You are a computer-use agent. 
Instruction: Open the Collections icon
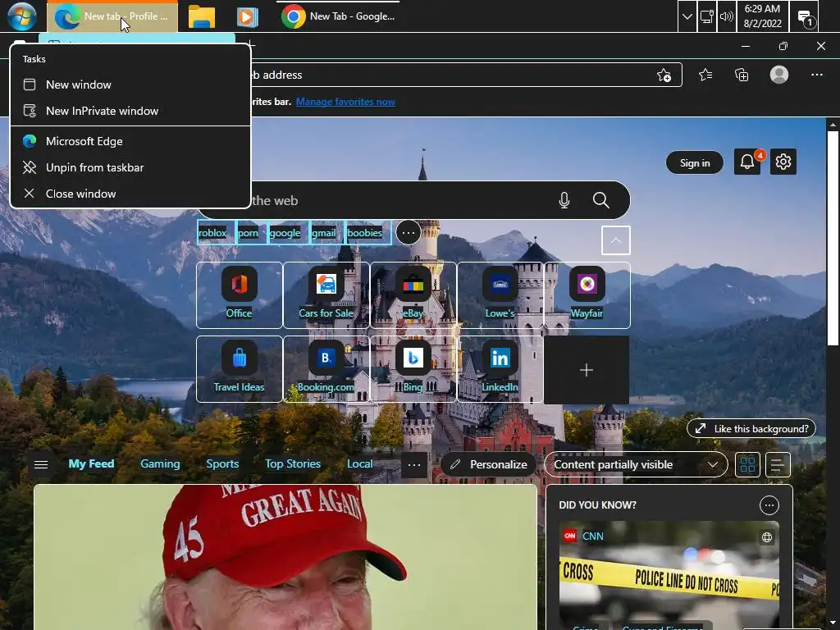(x=742, y=75)
